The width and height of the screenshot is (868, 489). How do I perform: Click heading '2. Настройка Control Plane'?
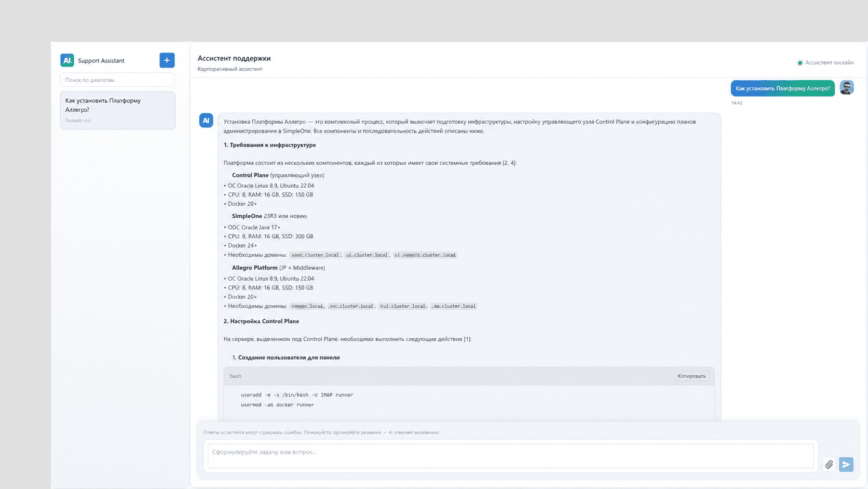(x=261, y=321)
